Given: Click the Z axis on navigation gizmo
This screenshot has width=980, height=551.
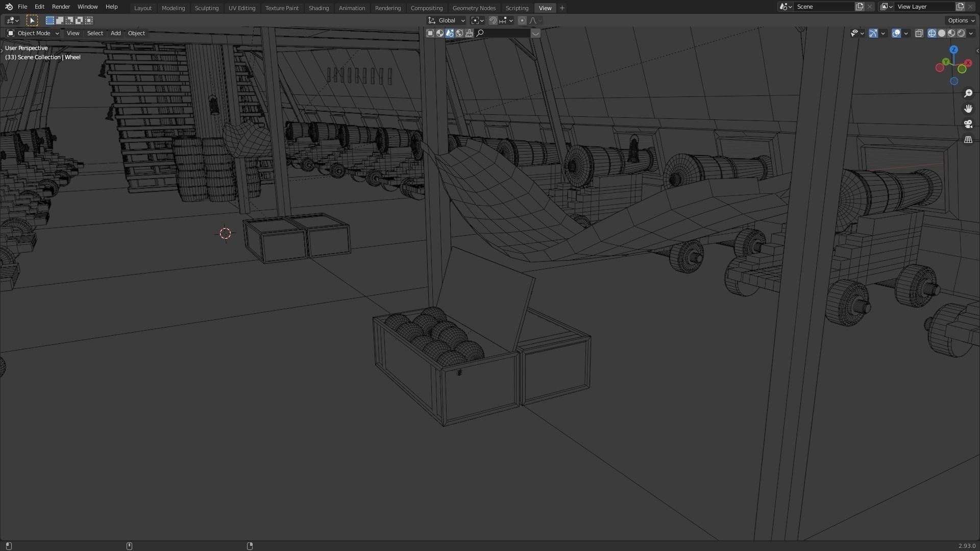Looking at the screenshot, I should (x=953, y=49).
